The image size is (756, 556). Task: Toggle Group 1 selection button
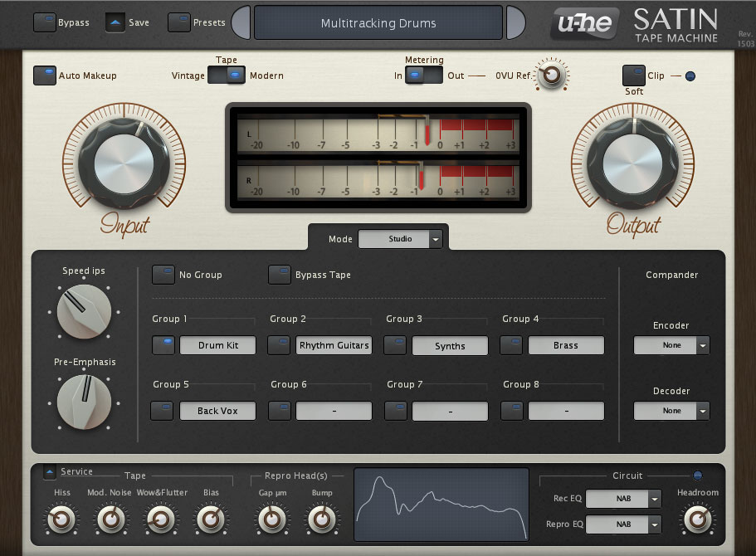163,345
